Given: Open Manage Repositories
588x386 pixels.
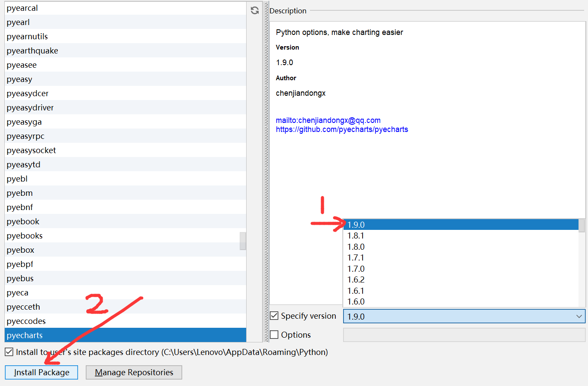Looking at the screenshot, I should tap(134, 372).
